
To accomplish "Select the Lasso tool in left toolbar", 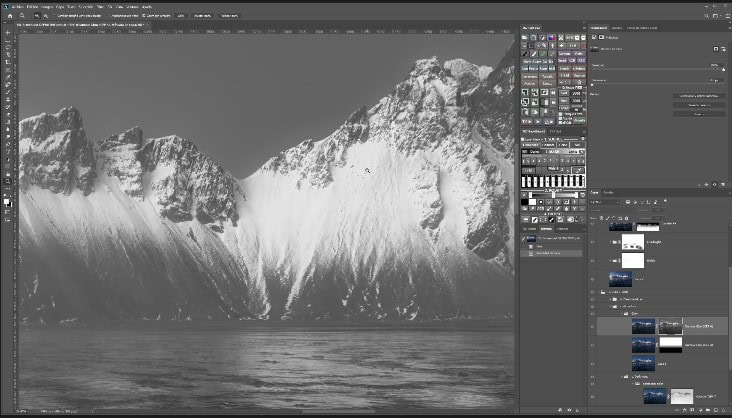I will [8, 49].
